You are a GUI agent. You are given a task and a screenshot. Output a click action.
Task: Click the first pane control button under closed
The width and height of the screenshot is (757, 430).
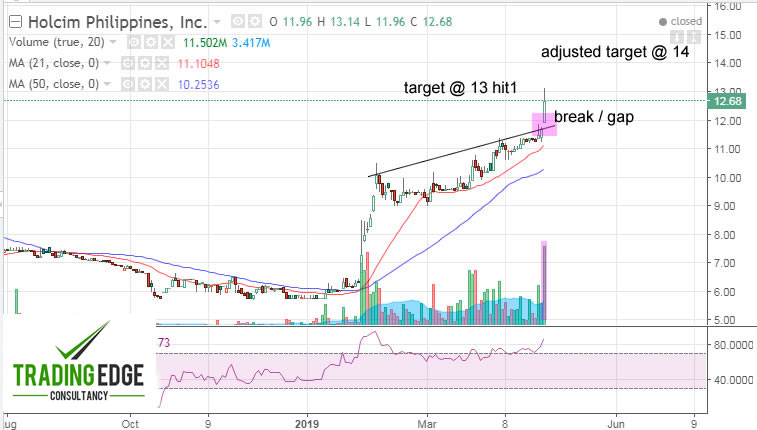(x=676, y=36)
